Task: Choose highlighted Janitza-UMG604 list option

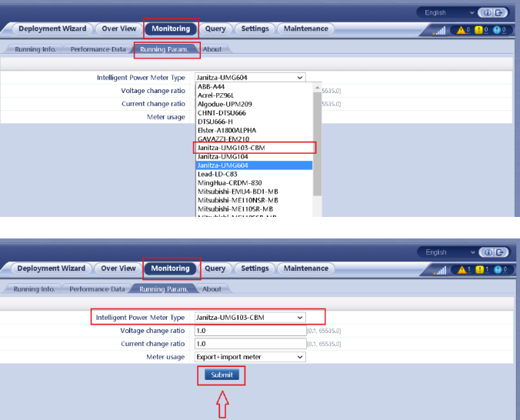Action: (x=255, y=165)
